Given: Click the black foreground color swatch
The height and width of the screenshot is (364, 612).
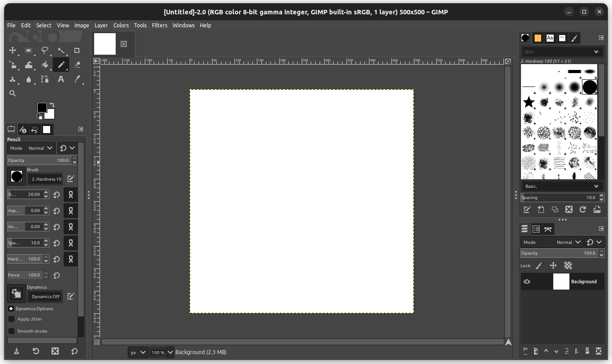Looking at the screenshot, I should [42, 108].
